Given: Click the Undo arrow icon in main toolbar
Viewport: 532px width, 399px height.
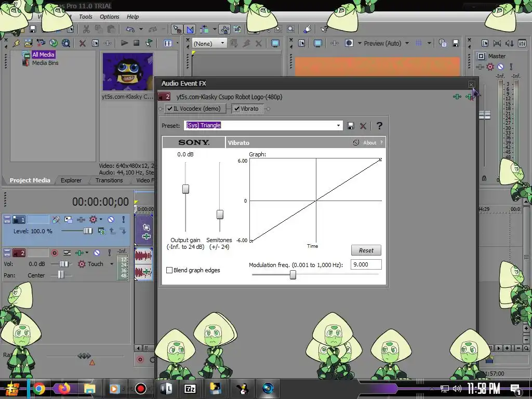Looking at the screenshot, I should click(130, 29).
